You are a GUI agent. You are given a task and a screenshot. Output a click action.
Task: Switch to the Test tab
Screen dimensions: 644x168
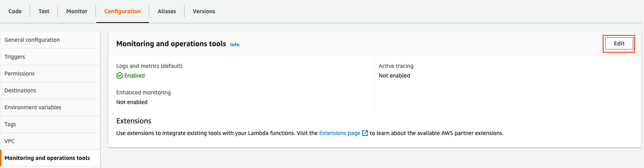click(44, 11)
